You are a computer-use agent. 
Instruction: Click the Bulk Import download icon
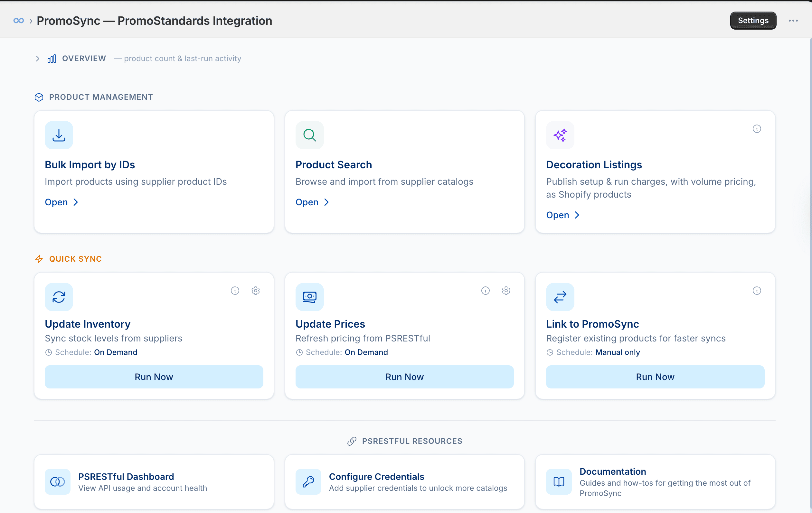click(x=59, y=135)
